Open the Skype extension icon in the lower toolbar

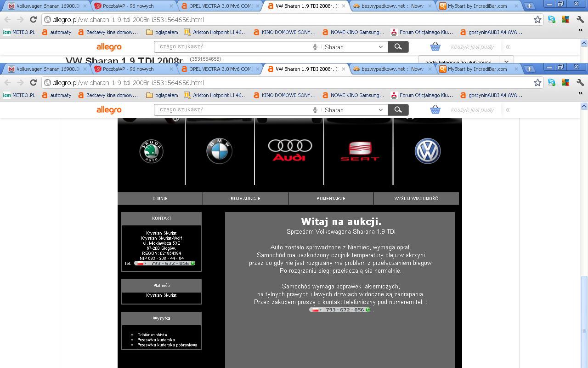[x=552, y=83]
